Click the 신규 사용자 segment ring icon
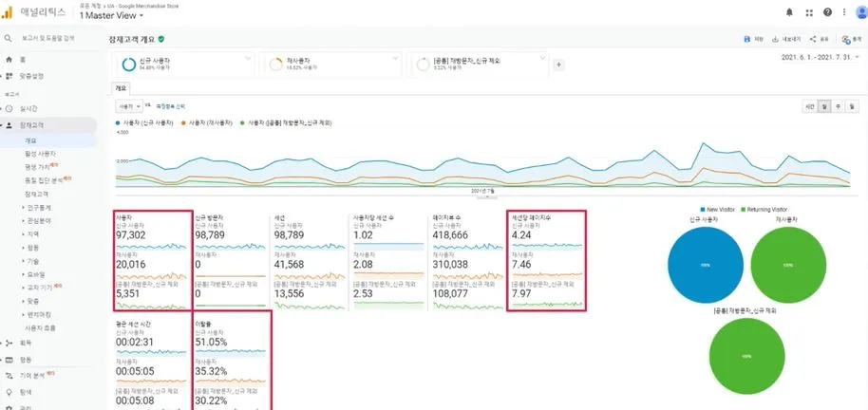The image size is (868, 410). pyautogui.click(x=129, y=65)
